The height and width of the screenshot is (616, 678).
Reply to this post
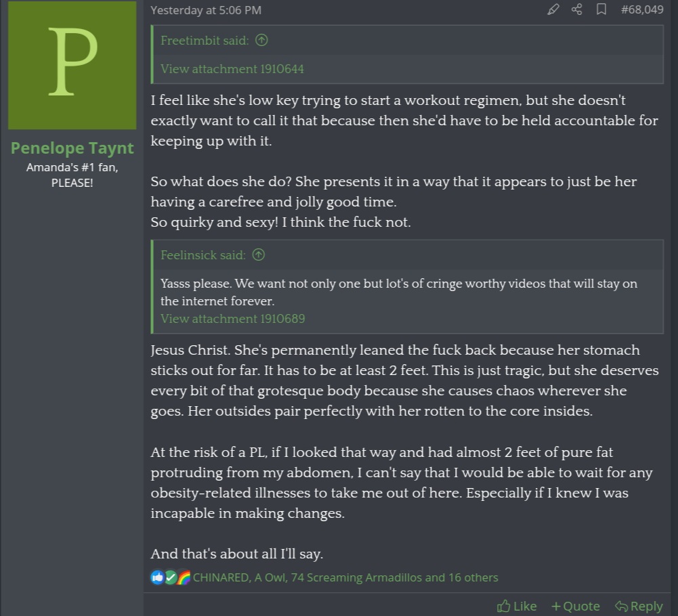coord(638,606)
